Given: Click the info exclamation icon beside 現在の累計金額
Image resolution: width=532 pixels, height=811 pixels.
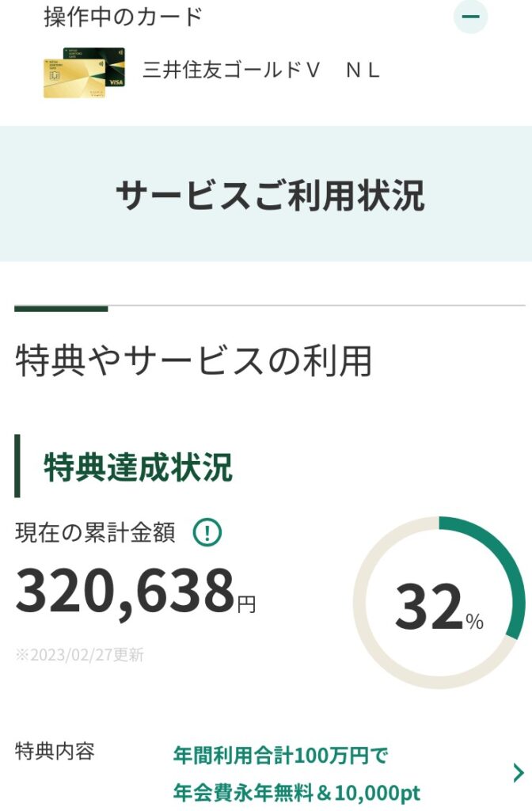Looking at the screenshot, I should (207, 533).
